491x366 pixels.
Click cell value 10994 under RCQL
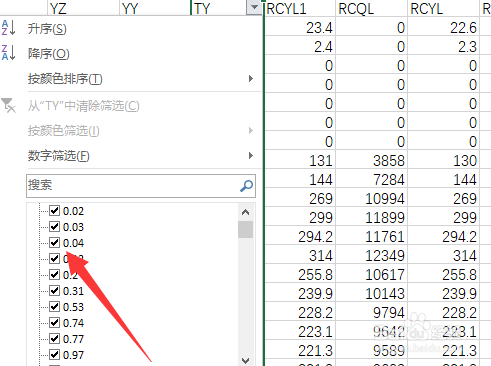(372, 198)
